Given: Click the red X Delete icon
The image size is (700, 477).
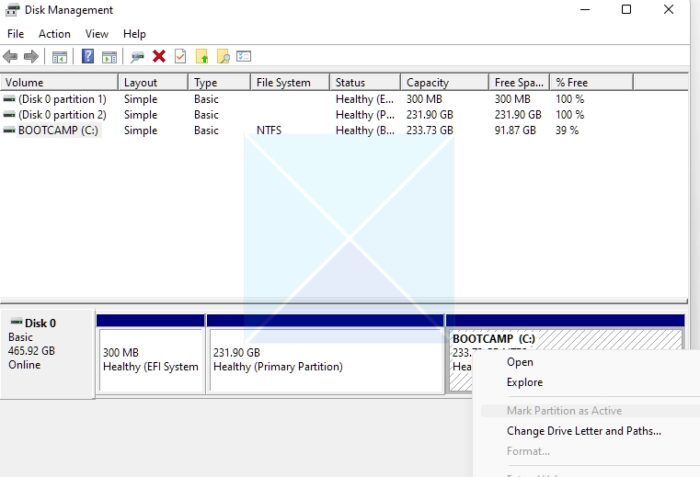Looking at the screenshot, I should 159,56.
